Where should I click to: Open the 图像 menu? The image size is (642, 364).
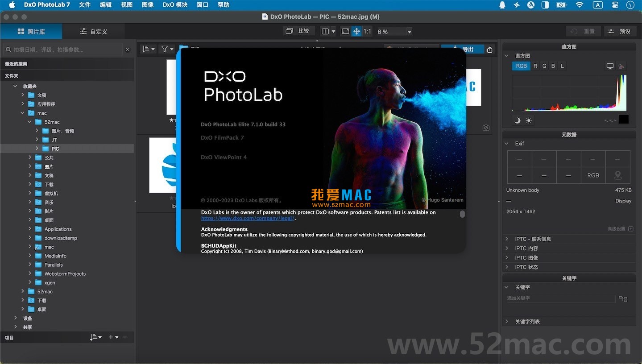148,5
